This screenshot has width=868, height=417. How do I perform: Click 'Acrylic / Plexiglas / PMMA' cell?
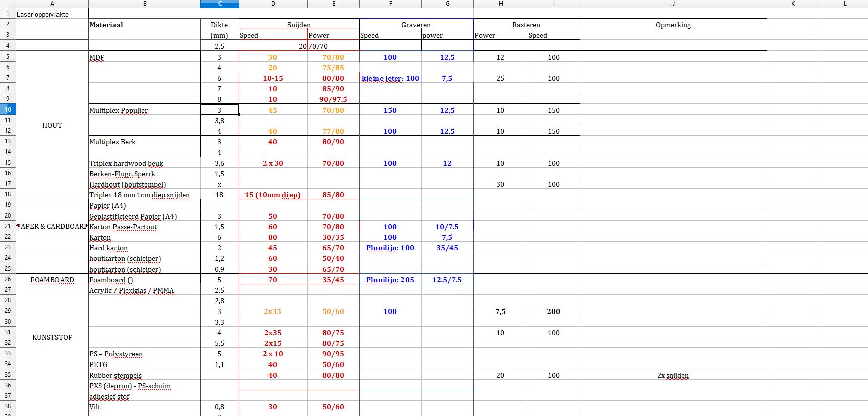coord(145,290)
